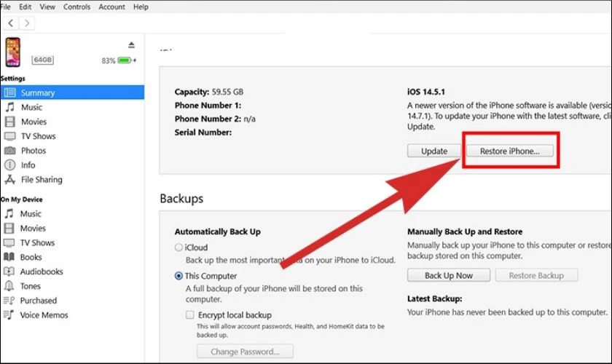Open TV Shows under Settings

[x=38, y=136]
